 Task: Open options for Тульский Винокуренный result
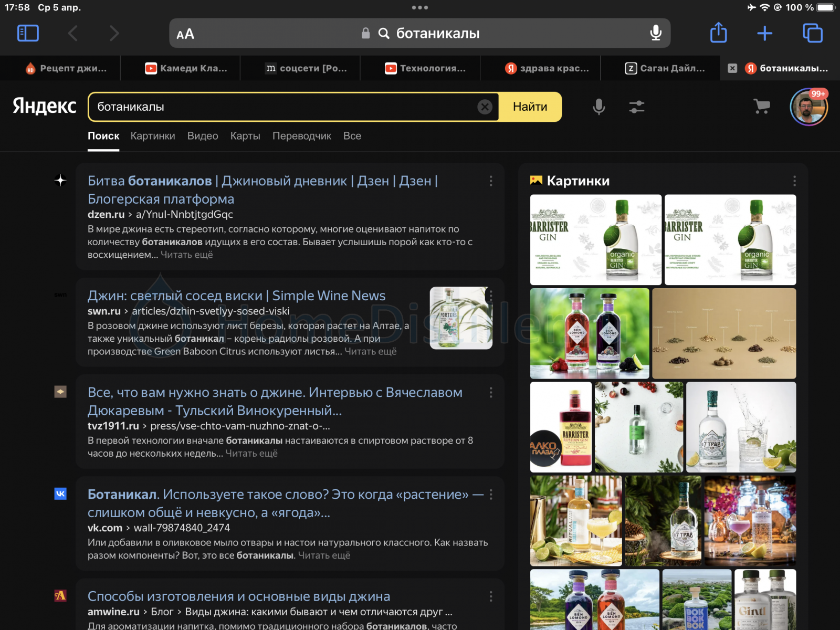pos(491,392)
